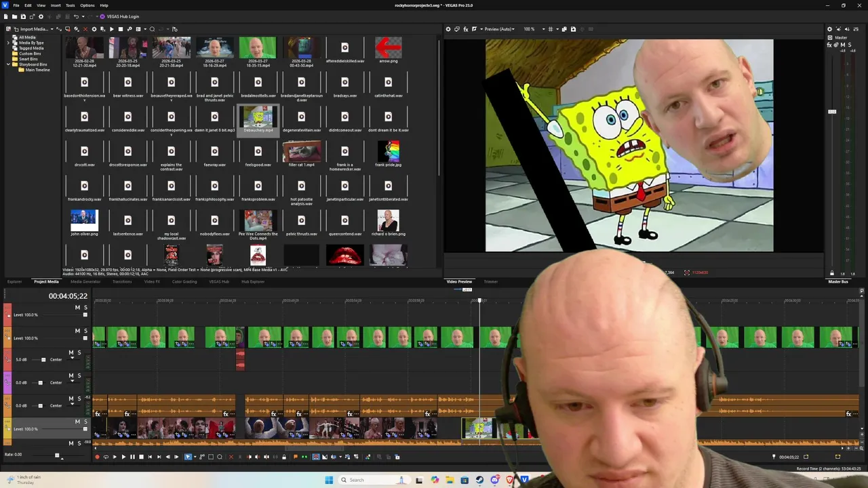Image resolution: width=868 pixels, height=488 pixels.
Task: Mute the purple audio track
Action: tap(71, 375)
